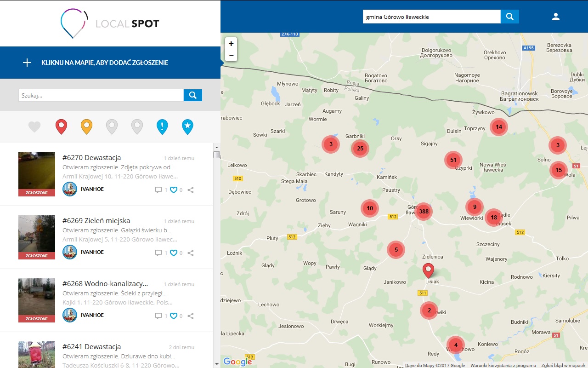Viewport: 588px width, 368px height.
Task: Share report #6270
Action: point(191,190)
